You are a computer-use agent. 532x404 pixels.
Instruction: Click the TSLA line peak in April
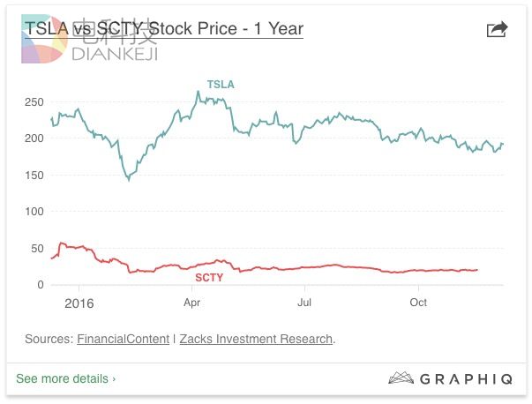(x=198, y=92)
